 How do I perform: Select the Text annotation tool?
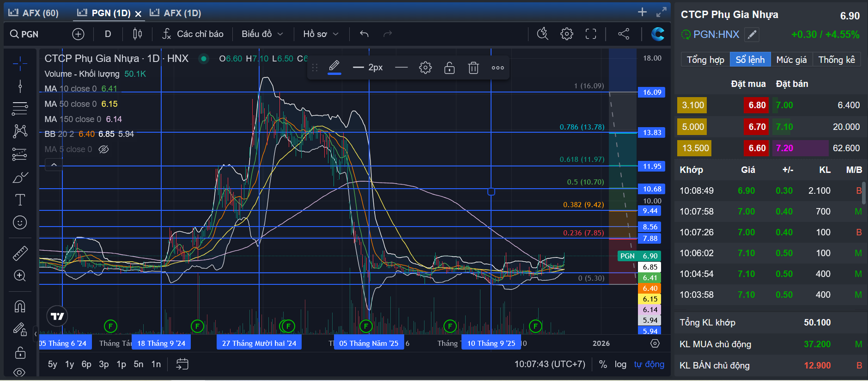(x=19, y=200)
